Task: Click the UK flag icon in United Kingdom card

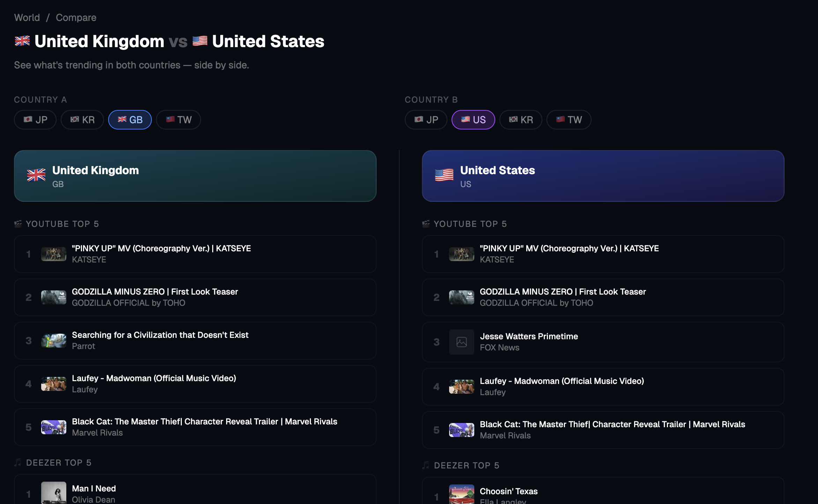Action: click(36, 175)
